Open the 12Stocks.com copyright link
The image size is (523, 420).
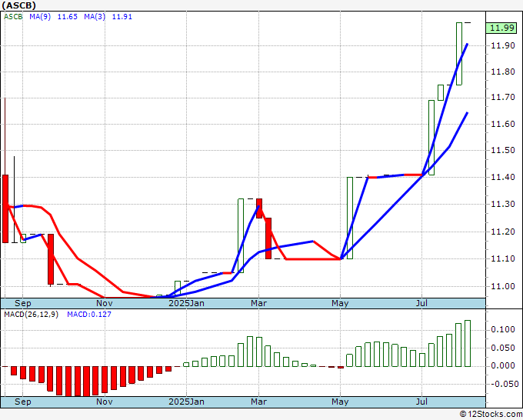click(x=491, y=415)
